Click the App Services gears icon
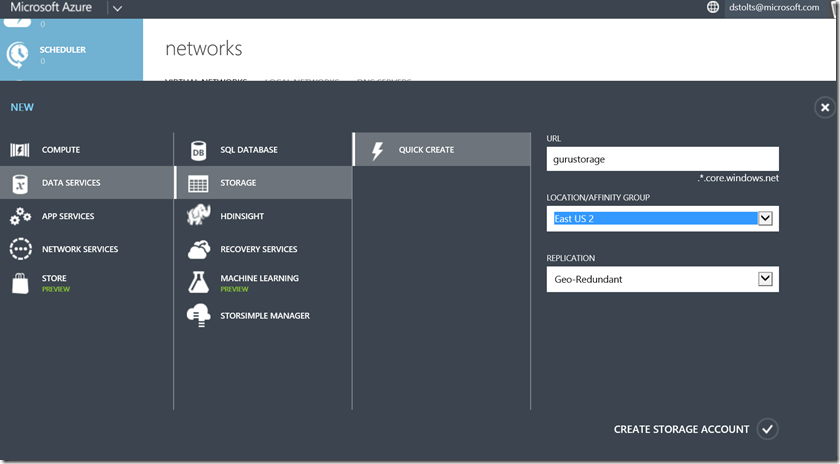 [20, 216]
